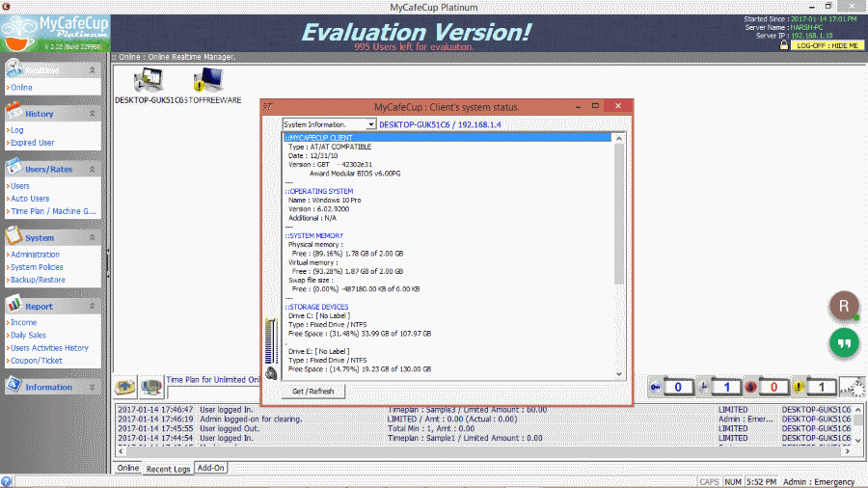Click the History calendar icon

tap(14, 111)
